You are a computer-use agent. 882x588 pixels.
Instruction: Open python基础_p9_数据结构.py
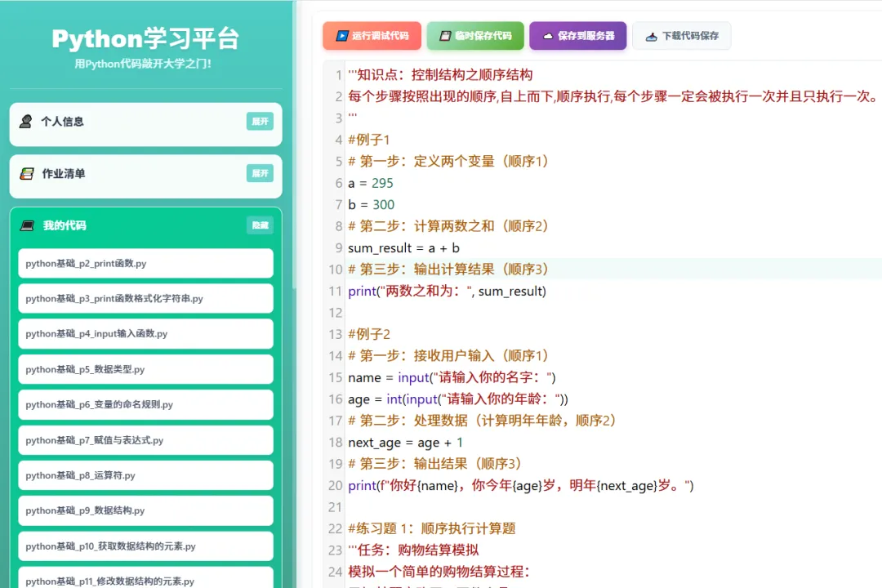(x=145, y=510)
